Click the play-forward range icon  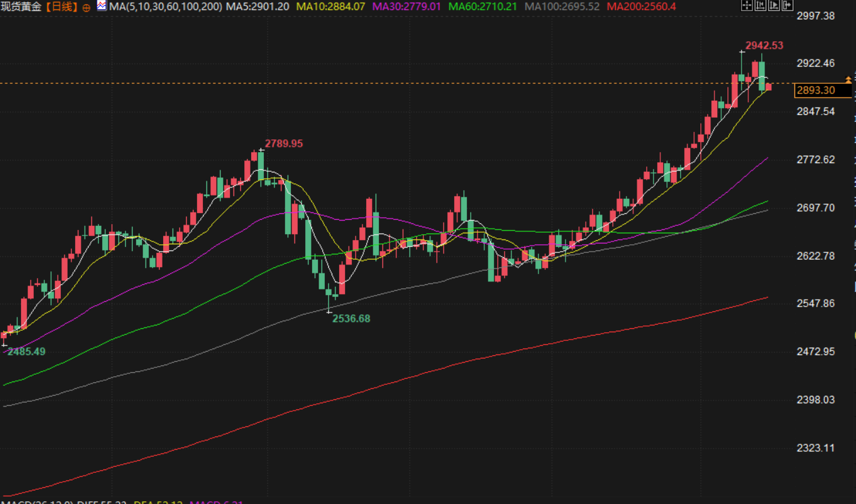tap(774, 5)
